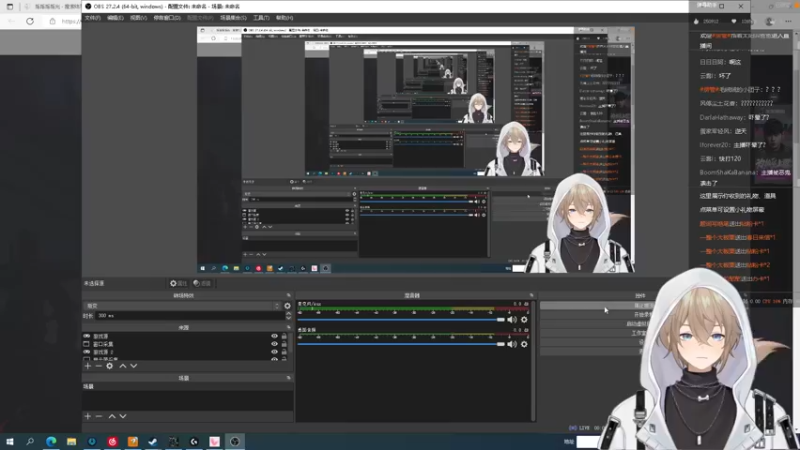Remove selected source with minus icon
Image resolution: width=800 pixels, height=450 pixels.
(98, 366)
